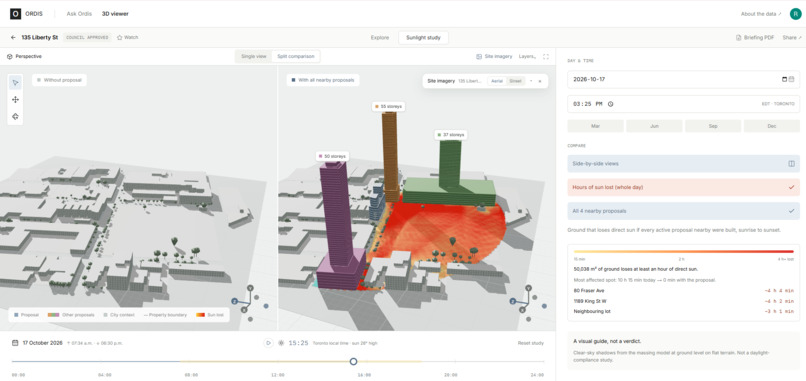Collapse the Site imagery panel

531,81
